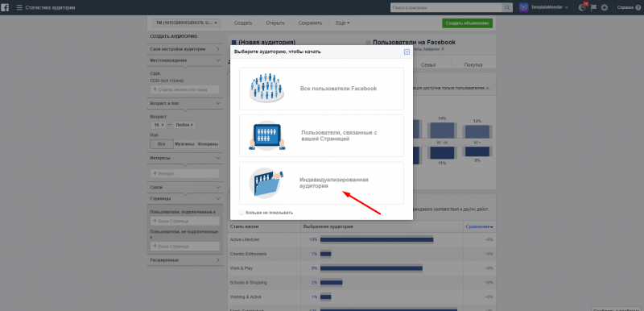Click Ваша Страница field under not-connected users
The image size is (644, 311).
(x=185, y=246)
